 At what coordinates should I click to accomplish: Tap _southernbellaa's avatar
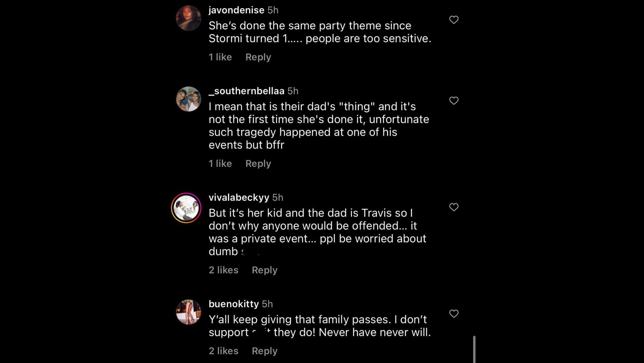[189, 98]
